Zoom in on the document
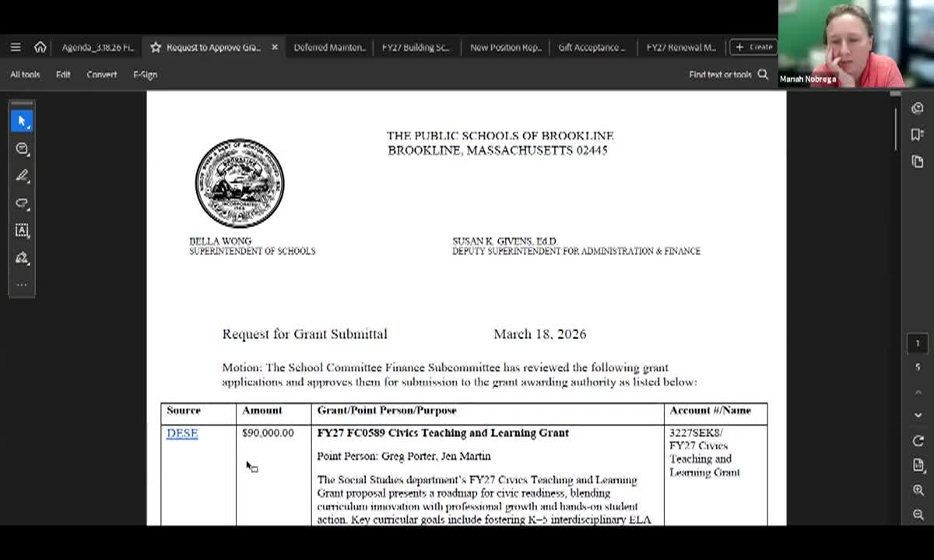 coord(918,490)
